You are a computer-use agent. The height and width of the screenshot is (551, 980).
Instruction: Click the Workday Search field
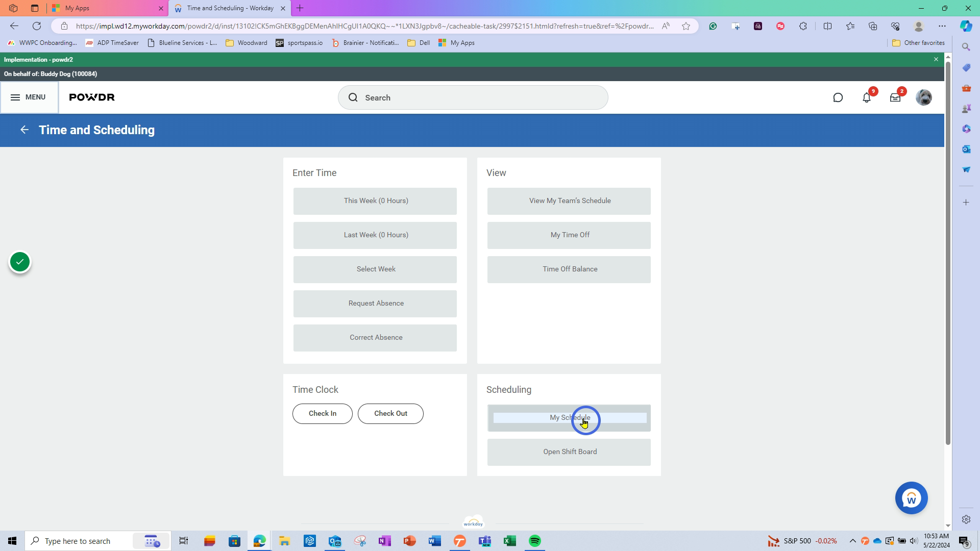coord(473,97)
